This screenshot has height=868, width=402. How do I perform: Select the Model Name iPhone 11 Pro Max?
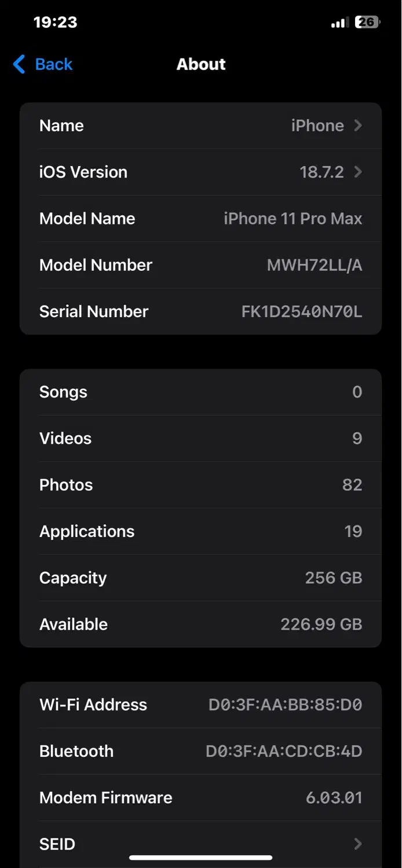(x=201, y=219)
